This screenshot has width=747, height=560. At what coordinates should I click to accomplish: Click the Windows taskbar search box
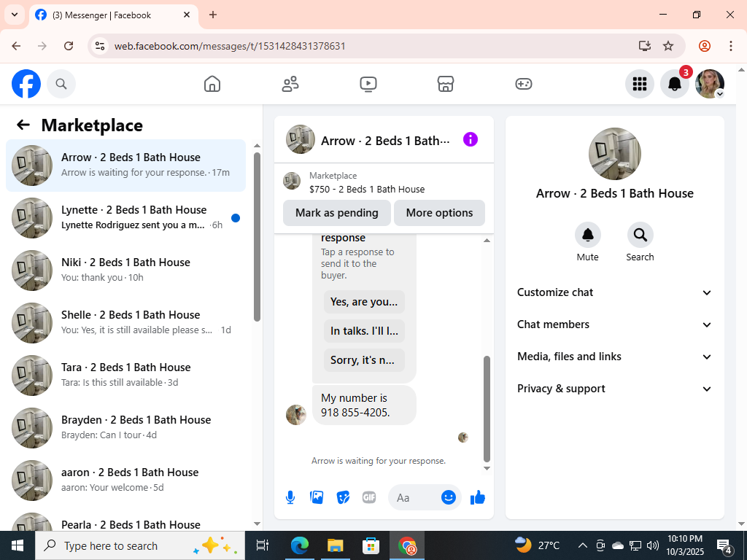140,545
